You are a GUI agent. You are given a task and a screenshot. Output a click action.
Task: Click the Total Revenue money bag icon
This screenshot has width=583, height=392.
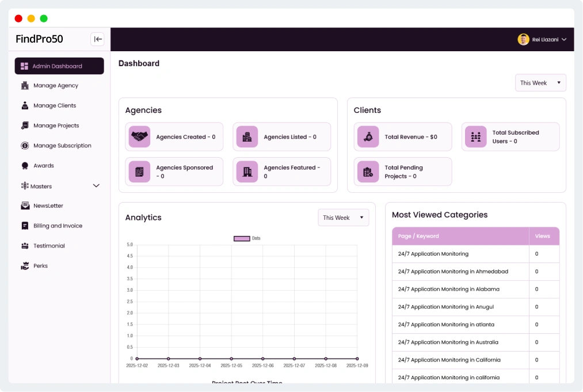[368, 137]
